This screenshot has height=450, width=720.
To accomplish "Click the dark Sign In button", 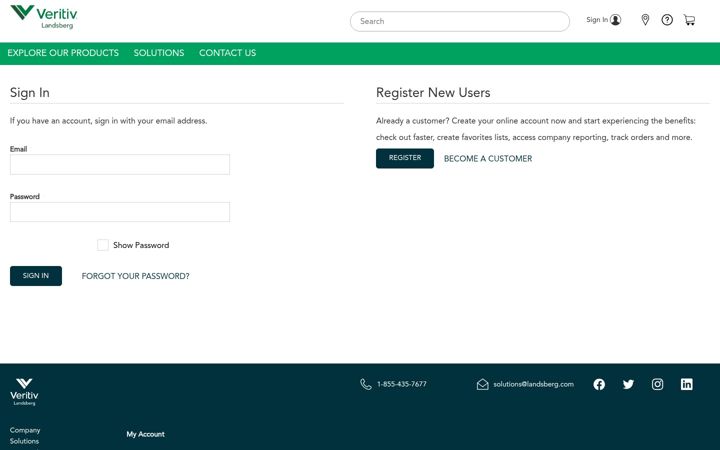I will pyautogui.click(x=36, y=276).
